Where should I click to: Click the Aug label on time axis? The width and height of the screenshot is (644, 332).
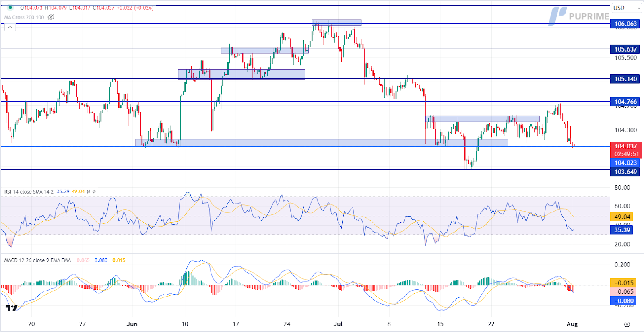tap(572, 324)
